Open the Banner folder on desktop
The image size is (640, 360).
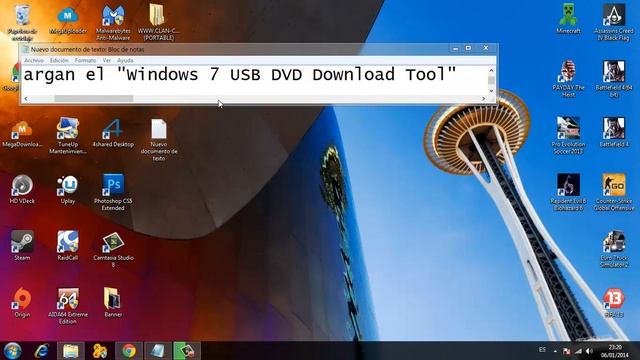pos(113,303)
